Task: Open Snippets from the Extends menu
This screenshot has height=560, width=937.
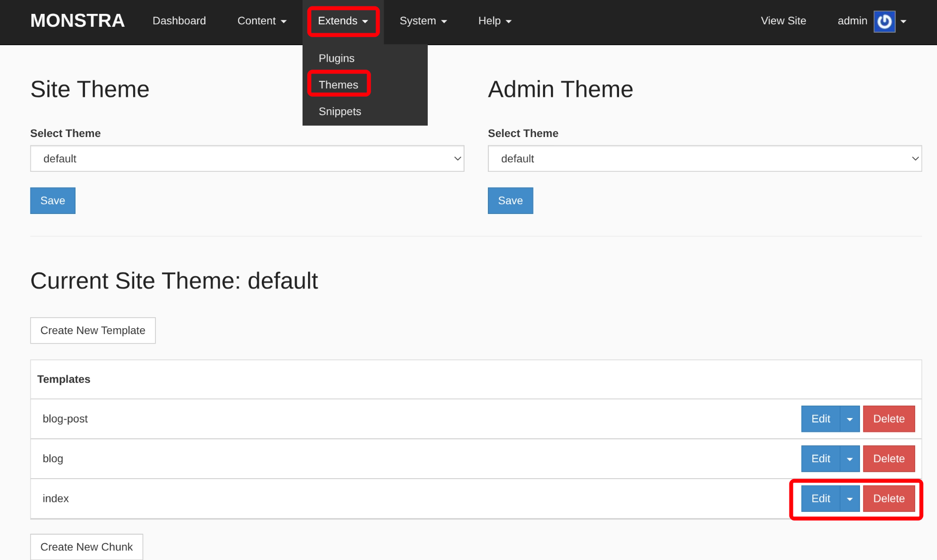Action: [x=340, y=112]
